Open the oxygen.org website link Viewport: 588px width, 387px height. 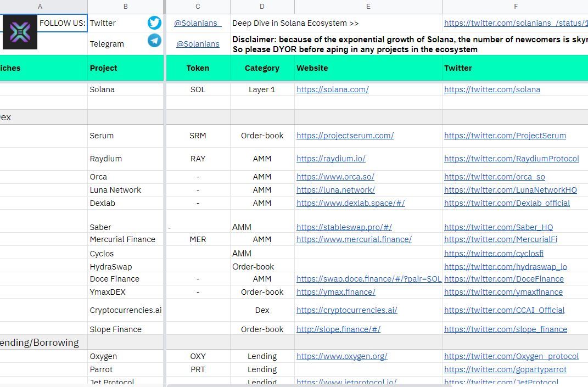point(341,356)
